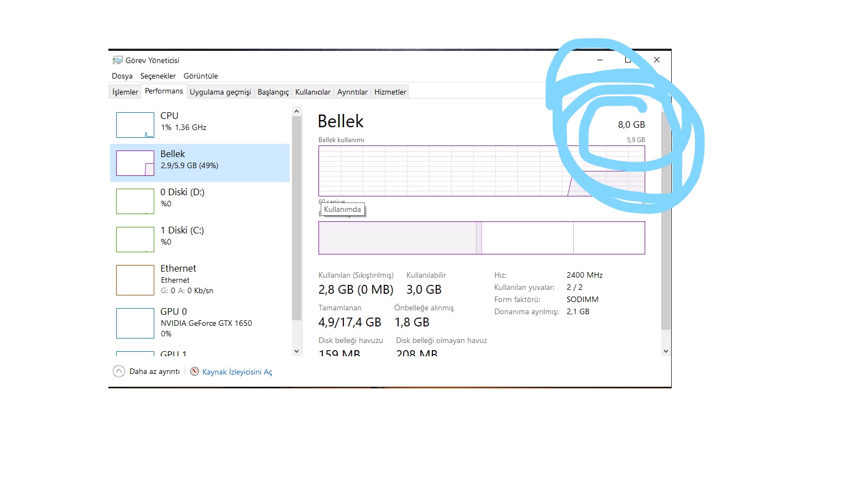Open the Görüntüle menu
This screenshot has width=868, height=499.
201,76
